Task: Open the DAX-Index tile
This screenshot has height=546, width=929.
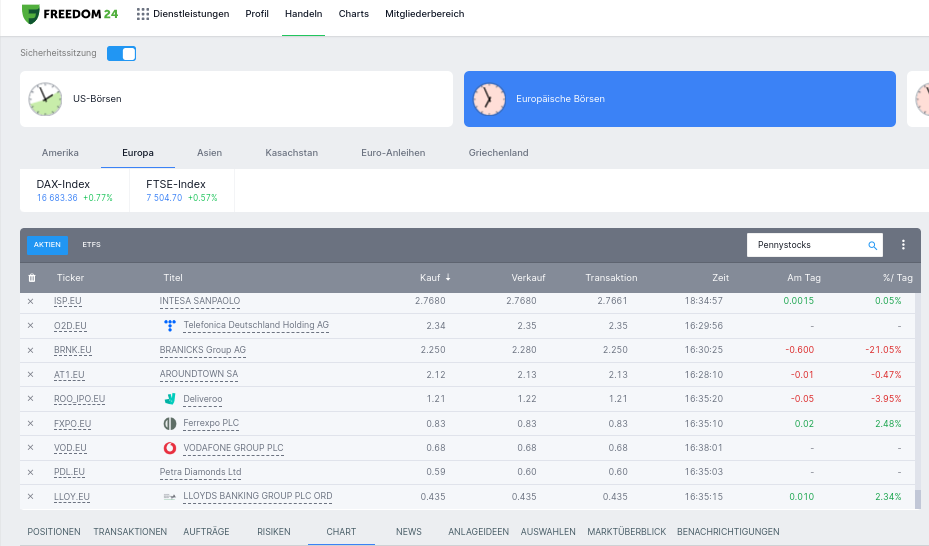Action: coord(75,191)
